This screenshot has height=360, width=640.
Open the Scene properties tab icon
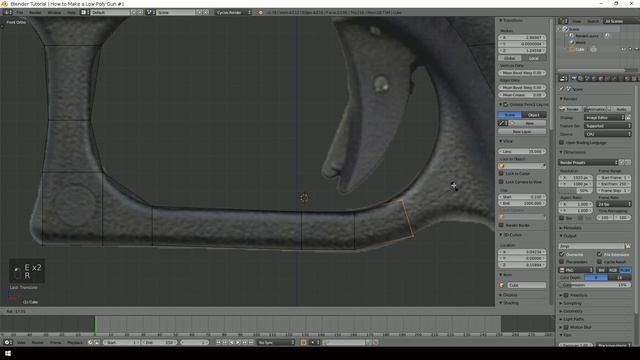[x=587, y=78]
